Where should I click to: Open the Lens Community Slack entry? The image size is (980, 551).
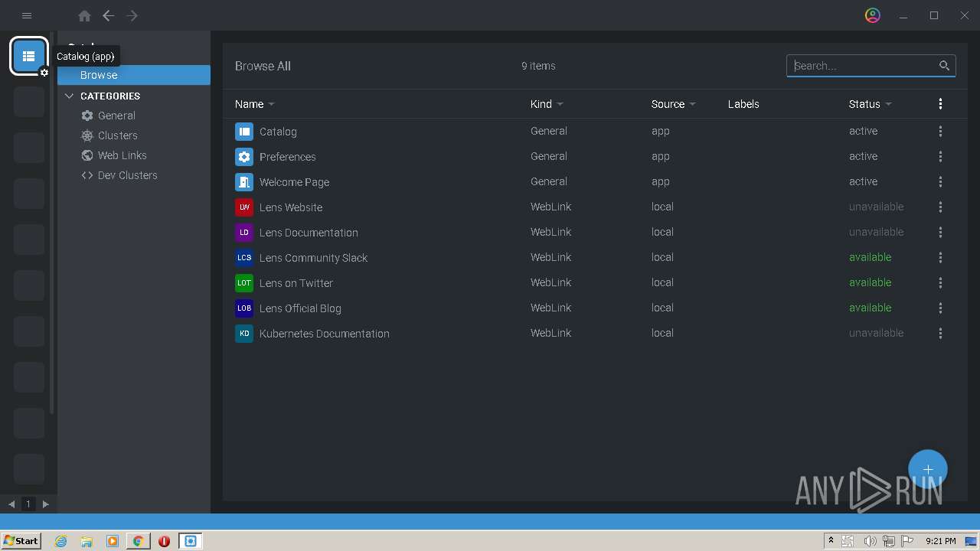pyautogui.click(x=313, y=258)
